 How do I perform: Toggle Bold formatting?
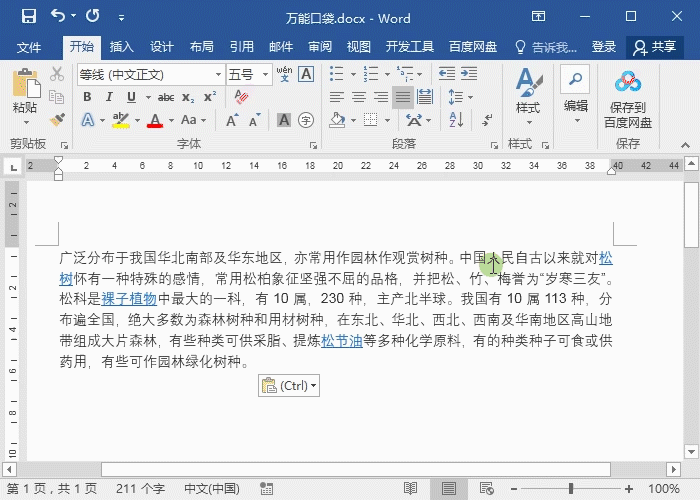pyautogui.click(x=87, y=97)
